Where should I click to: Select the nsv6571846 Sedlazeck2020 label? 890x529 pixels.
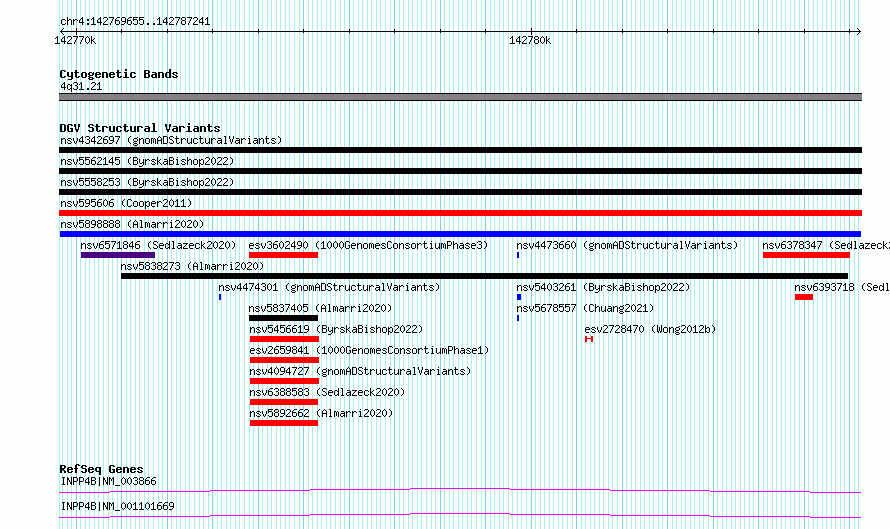pyautogui.click(x=158, y=245)
